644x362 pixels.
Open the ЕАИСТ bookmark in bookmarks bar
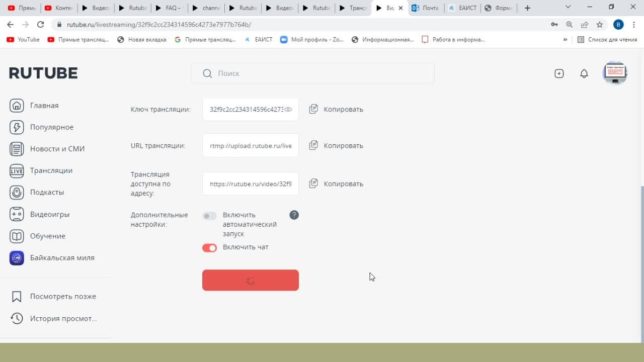coord(258,40)
